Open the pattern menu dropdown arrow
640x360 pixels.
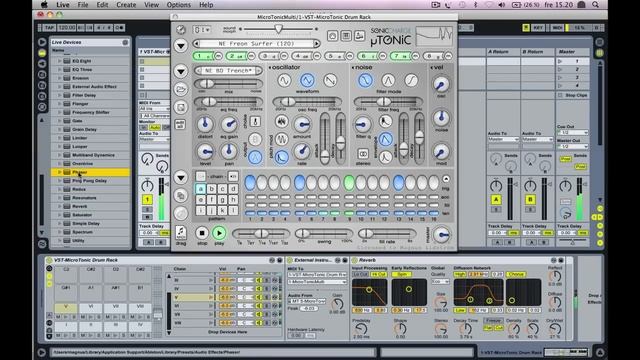point(180,178)
